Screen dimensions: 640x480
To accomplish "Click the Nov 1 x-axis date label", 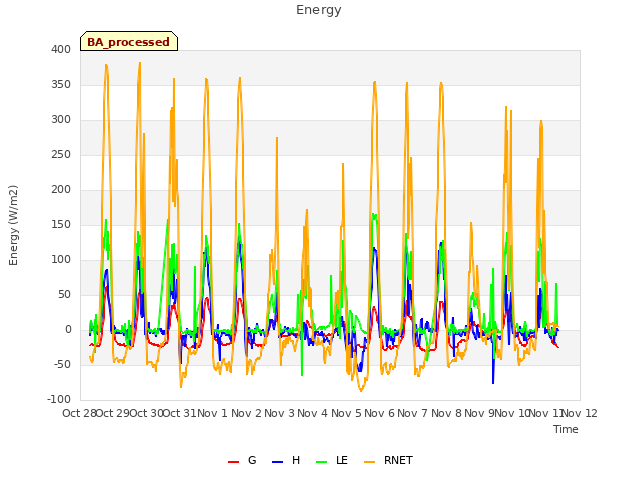I will click(x=213, y=413).
